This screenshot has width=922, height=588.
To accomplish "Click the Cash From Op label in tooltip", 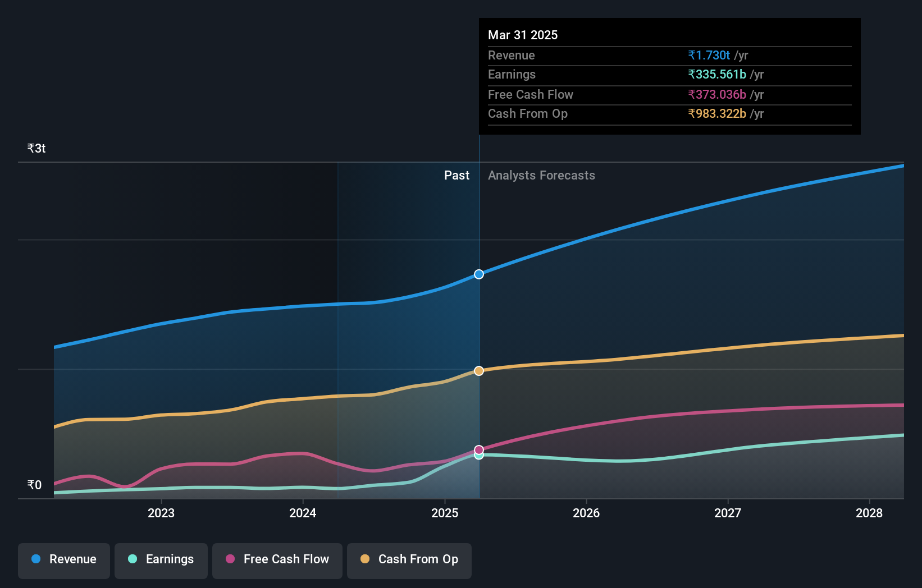I will pos(528,113).
